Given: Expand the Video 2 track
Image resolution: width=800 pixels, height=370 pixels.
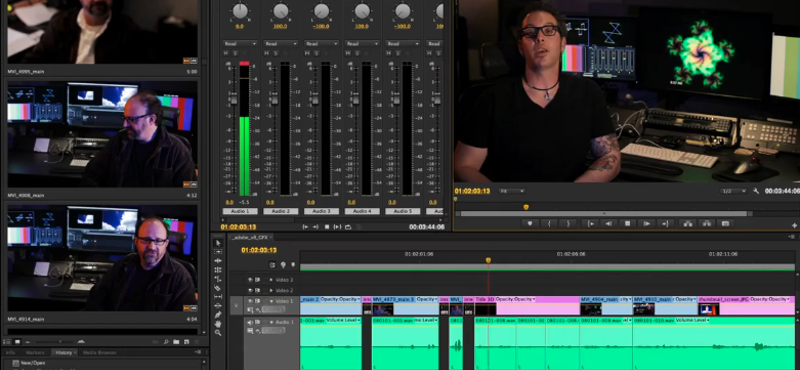Looking at the screenshot, I should point(271,290).
